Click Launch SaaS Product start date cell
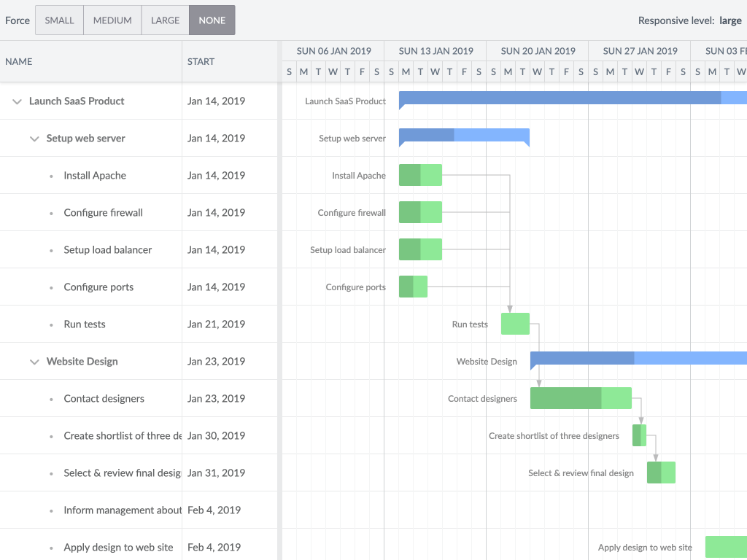This screenshot has height=560, width=747. click(x=230, y=101)
